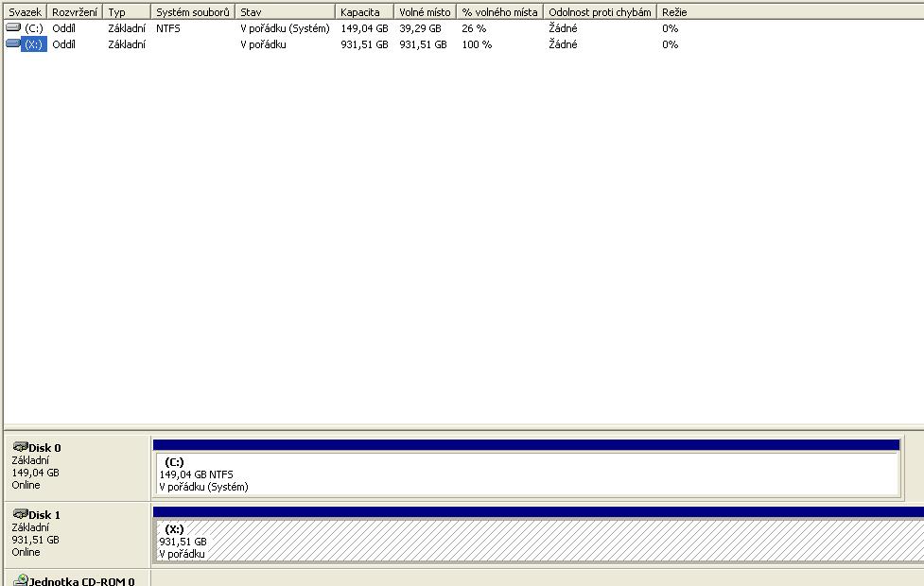Image resolution: width=924 pixels, height=586 pixels.
Task: Sort by the Volné místo column header
Action: 425,11
